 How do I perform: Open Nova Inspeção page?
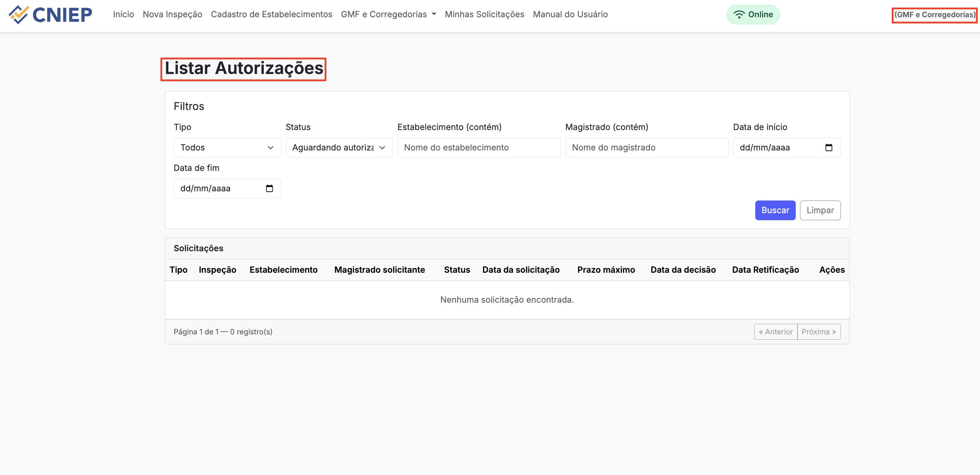click(x=172, y=14)
